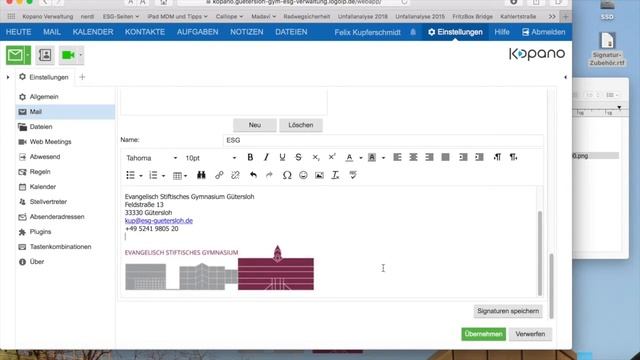Viewport: 640px width, 360px height.
Task: Click the Löschen signature button
Action: point(301,125)
